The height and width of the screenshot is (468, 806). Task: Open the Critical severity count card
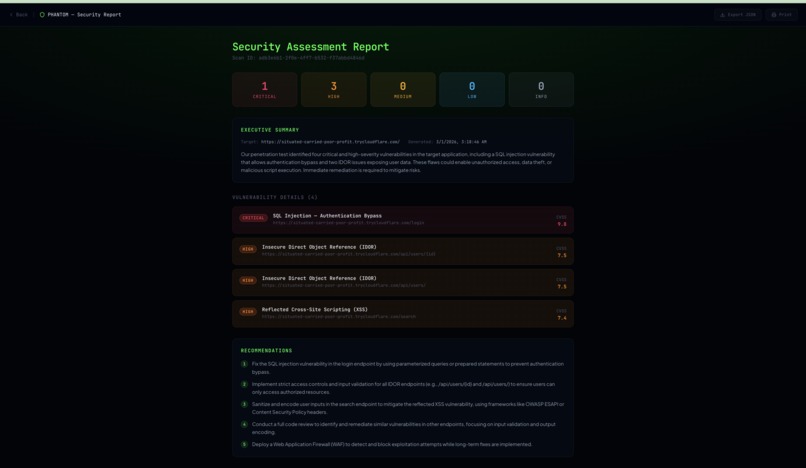click(x=265, y=89)
